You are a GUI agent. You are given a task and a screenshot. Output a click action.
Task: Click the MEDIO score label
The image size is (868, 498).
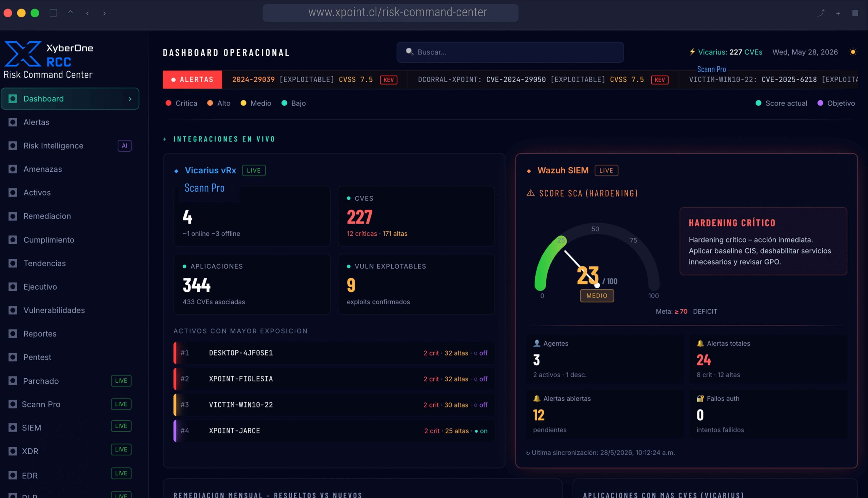pyautogui.click(x=596, y=295)
